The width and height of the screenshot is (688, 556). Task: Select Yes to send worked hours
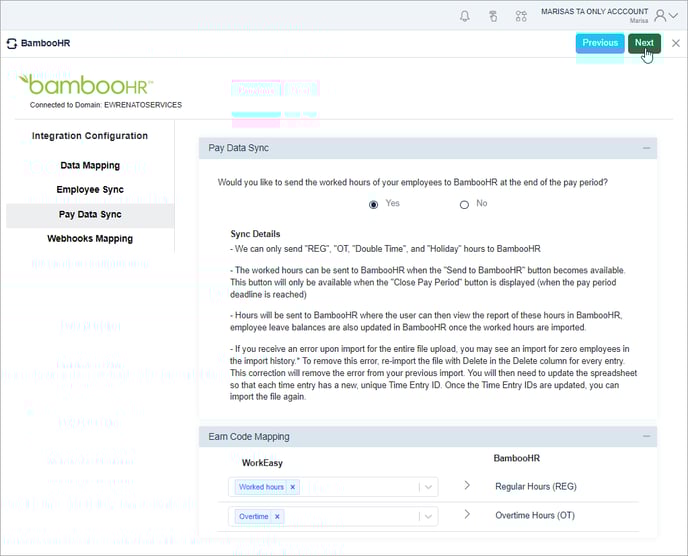coord(373,204)
